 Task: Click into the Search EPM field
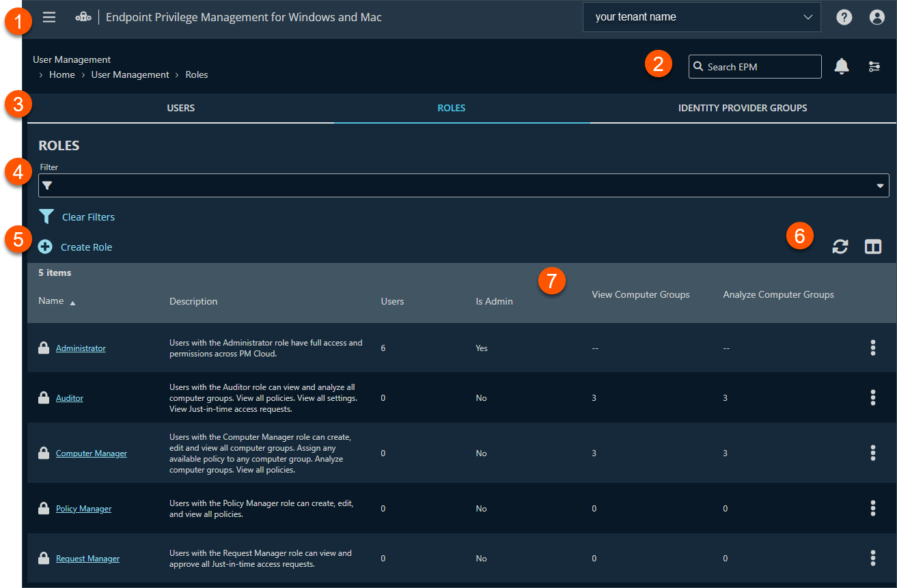tap(755, 67)
